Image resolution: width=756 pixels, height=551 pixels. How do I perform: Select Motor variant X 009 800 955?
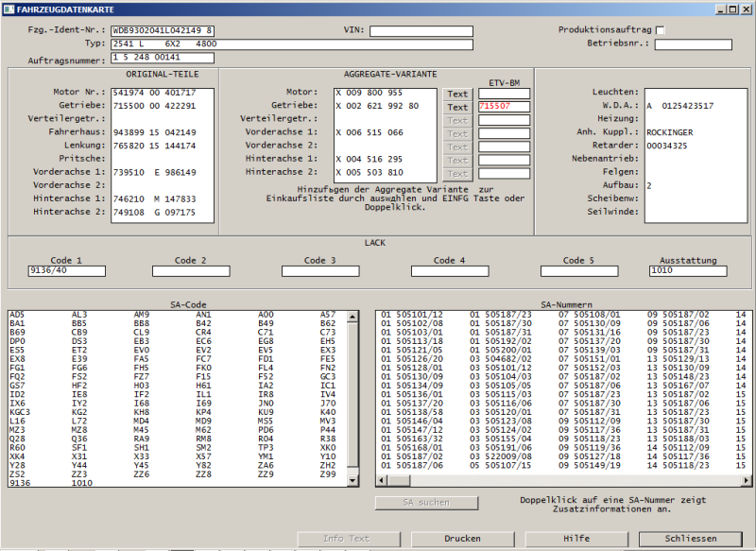[369, 94]
